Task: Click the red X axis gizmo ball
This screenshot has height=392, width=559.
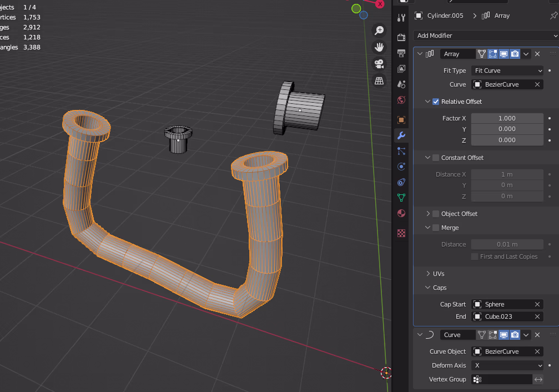Action: point(380,4)
